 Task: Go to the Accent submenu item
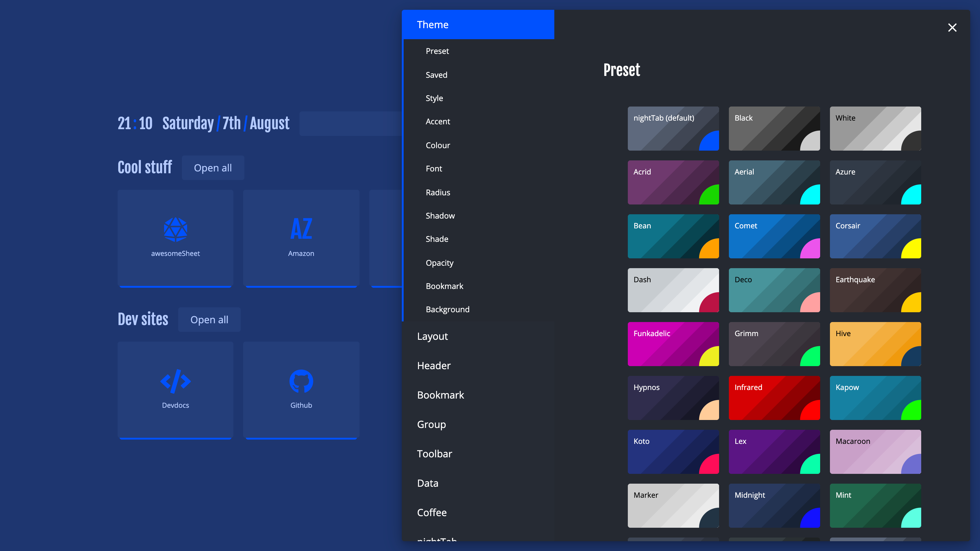tap(438, 122)
